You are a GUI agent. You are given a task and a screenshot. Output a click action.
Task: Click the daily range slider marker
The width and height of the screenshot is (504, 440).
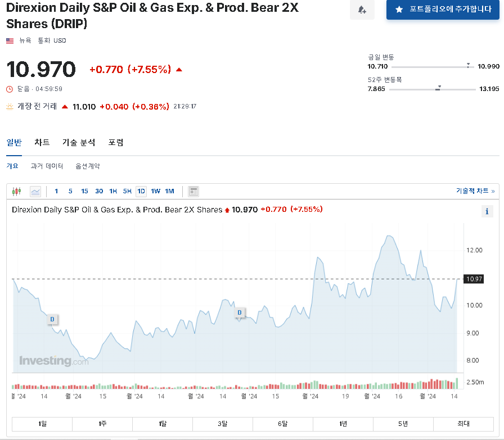[469, 66]
